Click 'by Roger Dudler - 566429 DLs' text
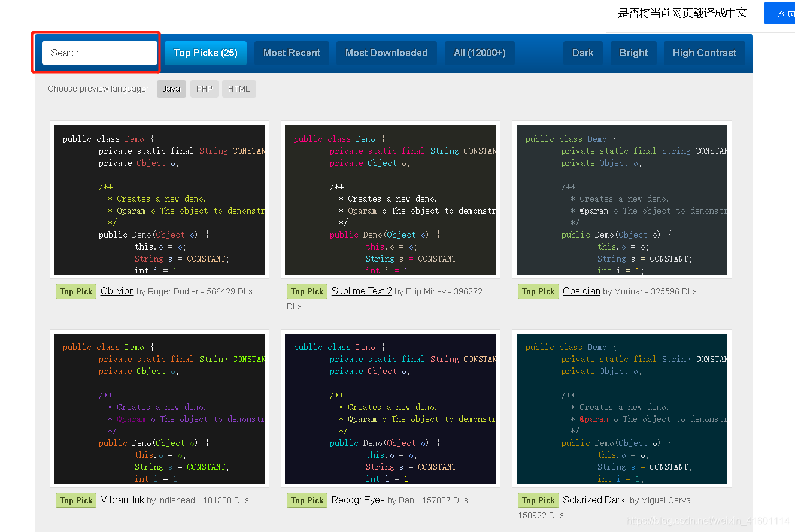 [195, 291]
